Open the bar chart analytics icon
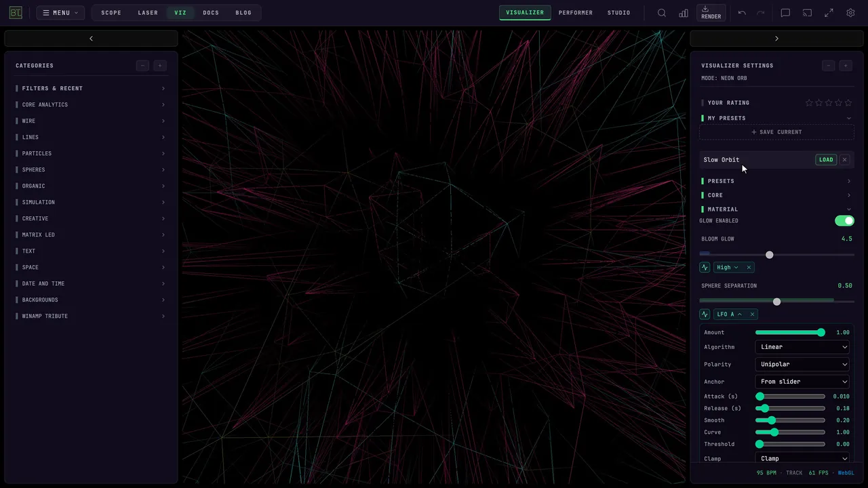 684,13
